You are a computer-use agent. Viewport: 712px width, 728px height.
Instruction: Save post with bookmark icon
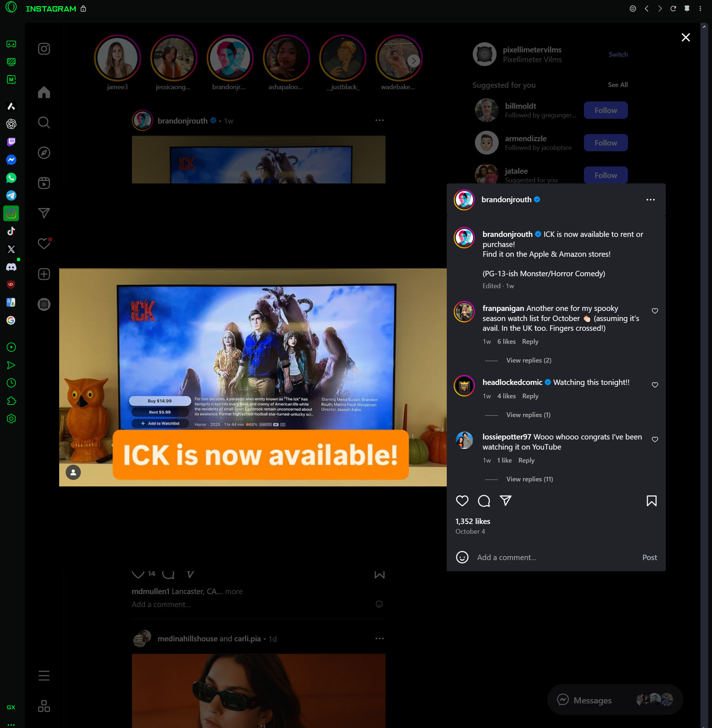[x=651, y=500]
